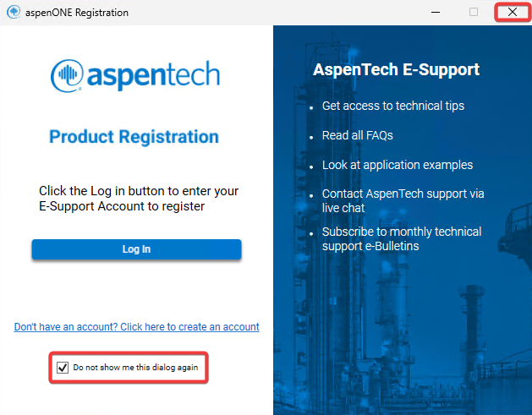Click 'Get access to technical tips' bullet
This screenshot has width=532, height=415.
392,106
